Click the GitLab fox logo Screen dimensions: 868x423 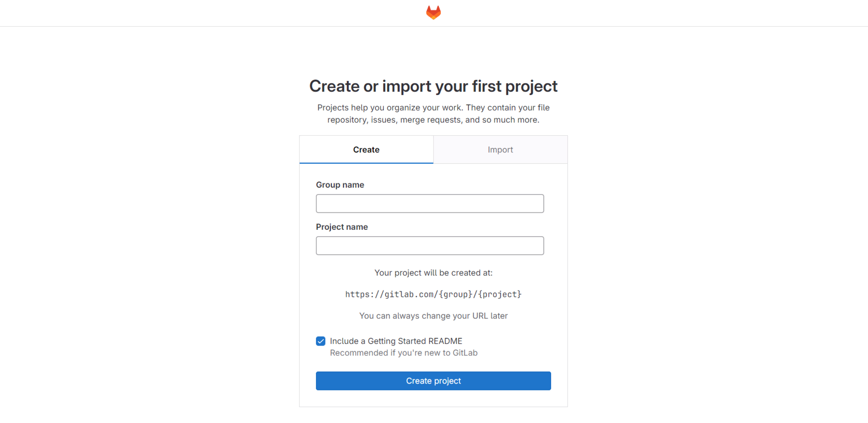[x=433, y=12]
